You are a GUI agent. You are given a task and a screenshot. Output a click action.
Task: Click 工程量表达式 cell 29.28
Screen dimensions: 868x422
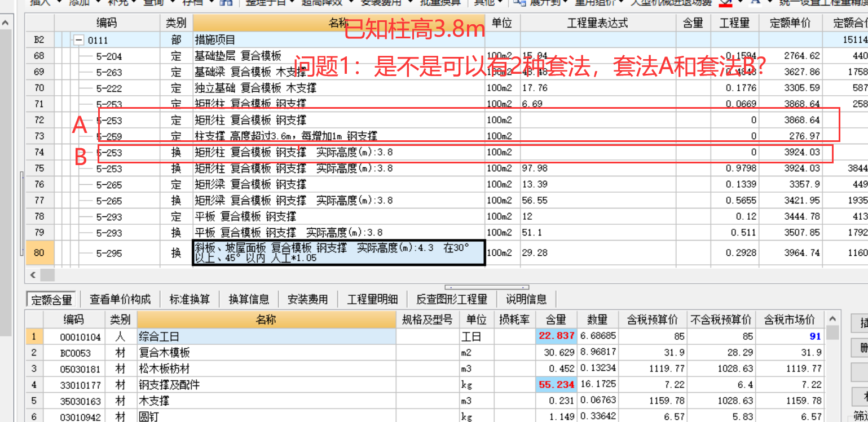tap(598, 252)
